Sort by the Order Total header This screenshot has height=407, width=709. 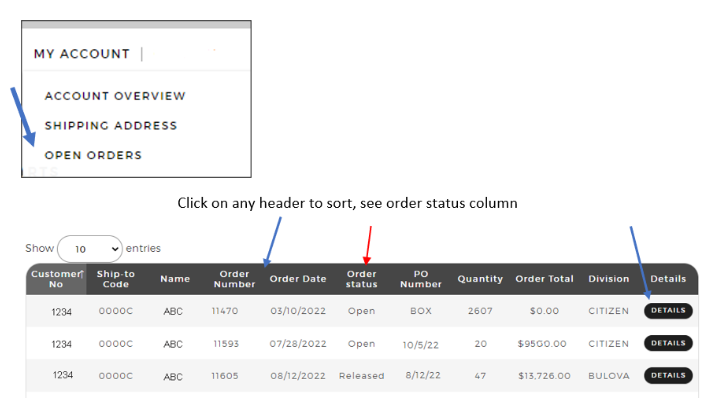pos(544,279)
